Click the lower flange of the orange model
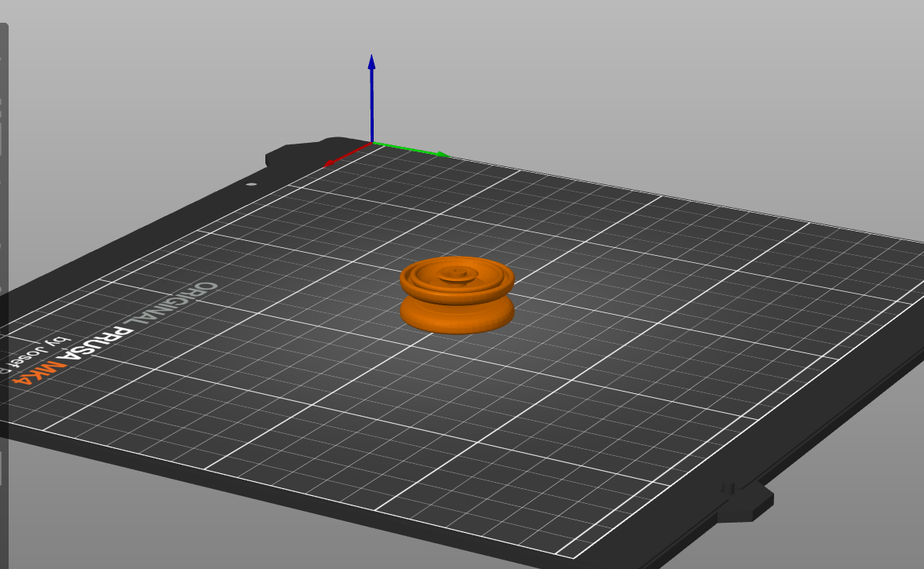This screenshot has width=924, height=569. click(457, 317)
